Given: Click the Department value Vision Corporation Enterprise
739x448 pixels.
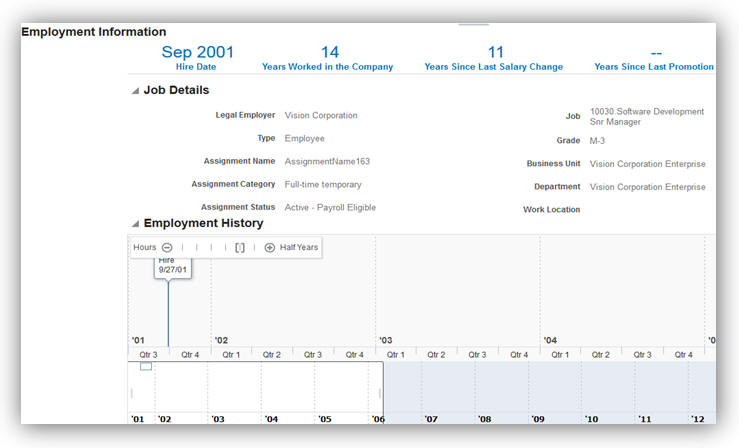Looking at the screenshot, I should (x=648, y=187).
